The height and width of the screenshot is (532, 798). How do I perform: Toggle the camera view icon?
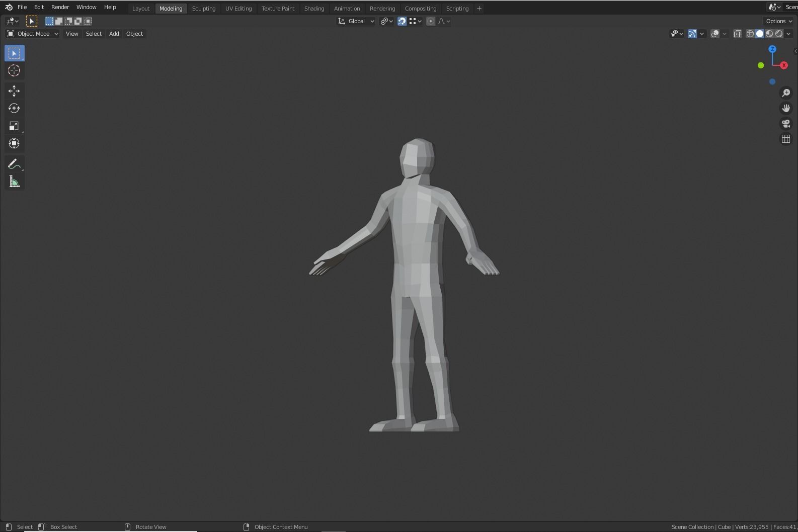[786, 124]
